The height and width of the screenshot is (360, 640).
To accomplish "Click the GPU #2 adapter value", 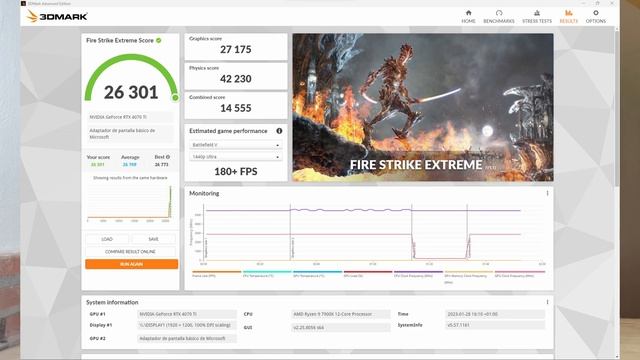I will click(x=187, y=338).
